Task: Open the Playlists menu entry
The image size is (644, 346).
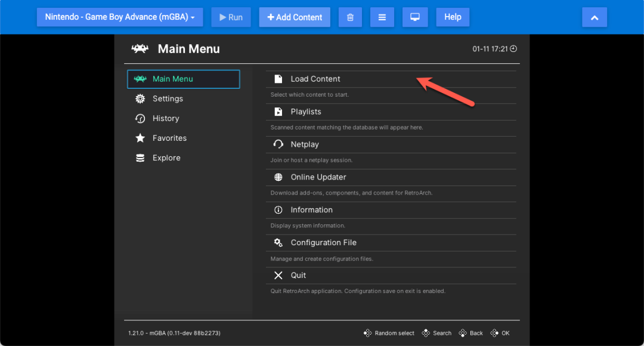Action: pyautogui.click(x=305, y=112)
